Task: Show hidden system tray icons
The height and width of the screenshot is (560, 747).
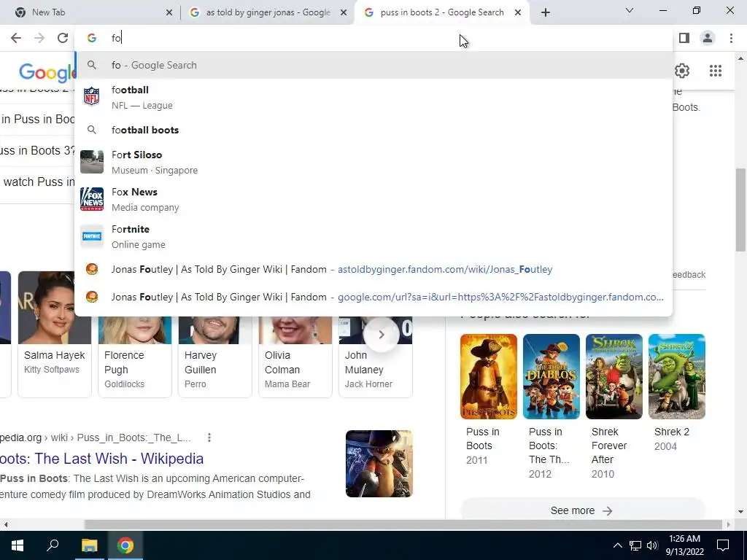Action: pos(617,545)
